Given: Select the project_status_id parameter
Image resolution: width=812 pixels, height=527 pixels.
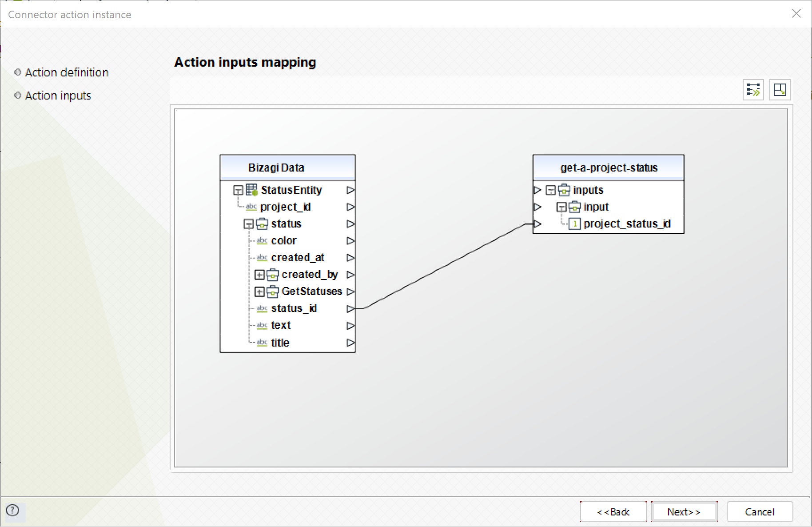Looking at the screenshot, I should coord(627,224).
